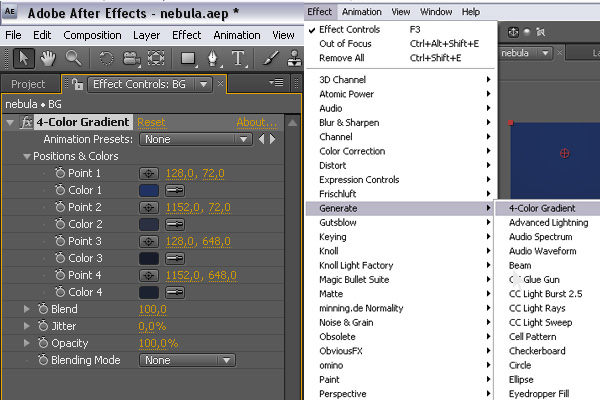The image size is (600, 400).
Task: Go to previous animation preset arrow
Action: click(261, 139)
